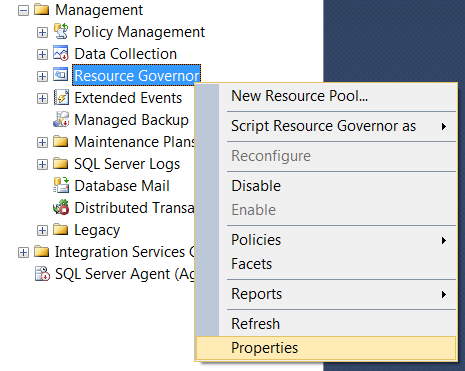Select the highlighted Resource Governor label
Image resolution: width=465 pixels, height=371 pixels.
tap(137, 76)
